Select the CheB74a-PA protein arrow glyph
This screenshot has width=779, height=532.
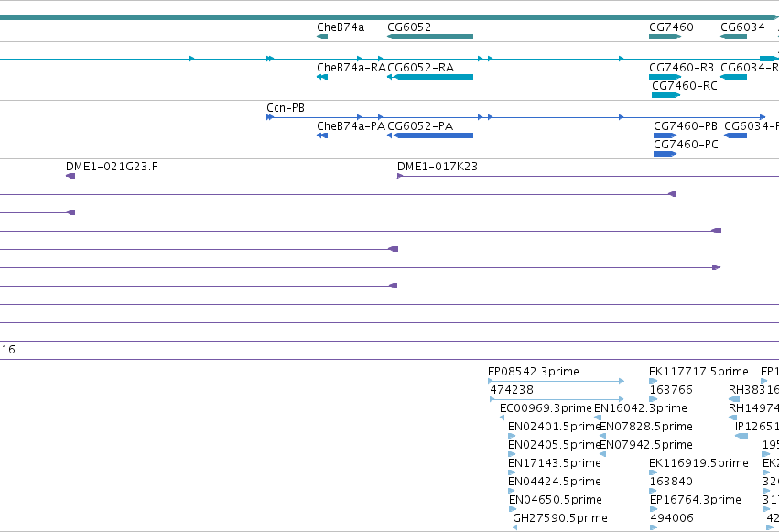point(322,136)
